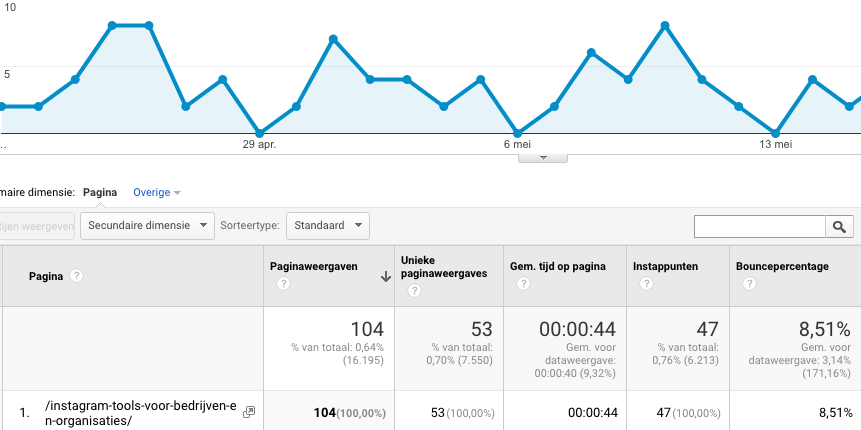Expand the Overige dimension dropdown
The width and height of the screenshot is (861, 430).
click(x=157, y=192)
